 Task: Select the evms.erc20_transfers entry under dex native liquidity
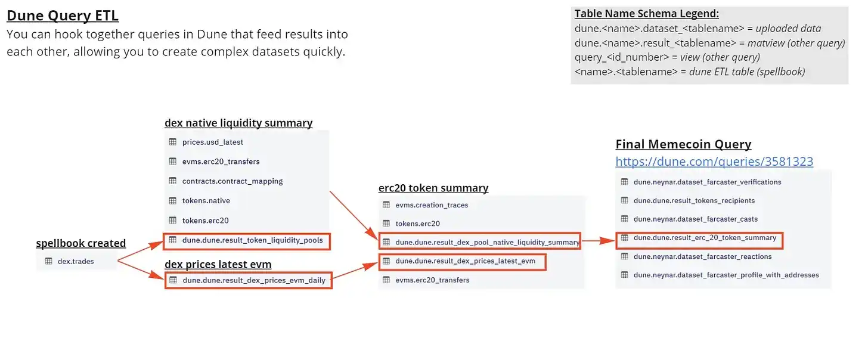[221, 162]
